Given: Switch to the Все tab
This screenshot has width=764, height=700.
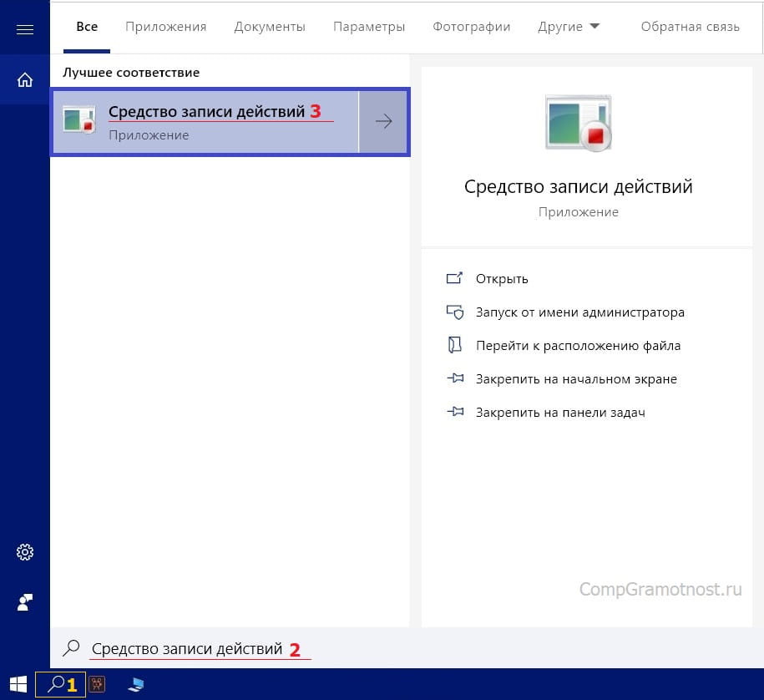Looking at the screenshot, I should click(87, 27).
